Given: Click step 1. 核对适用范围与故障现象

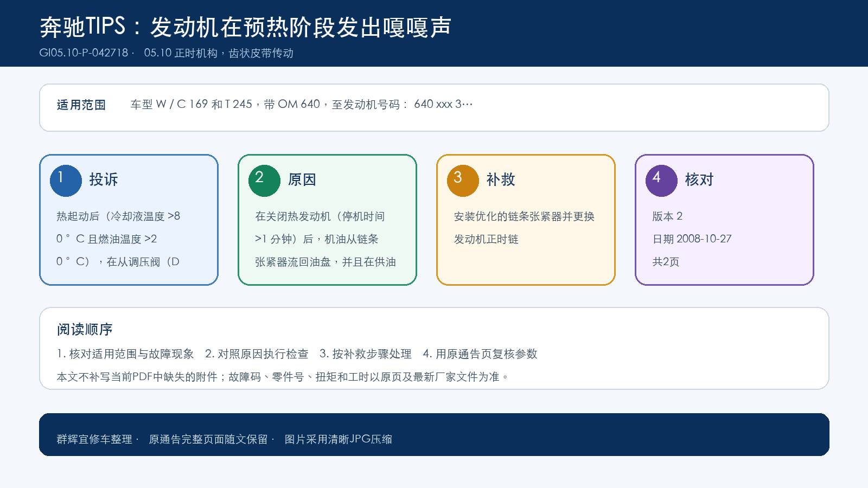Looking at the screenshot, I should 125,354.
